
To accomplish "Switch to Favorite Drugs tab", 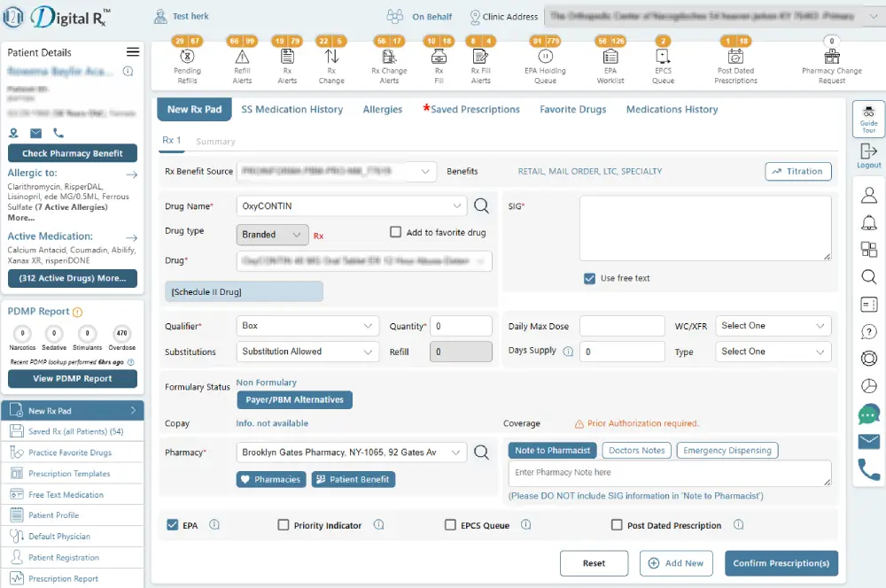I will point(572,110).
